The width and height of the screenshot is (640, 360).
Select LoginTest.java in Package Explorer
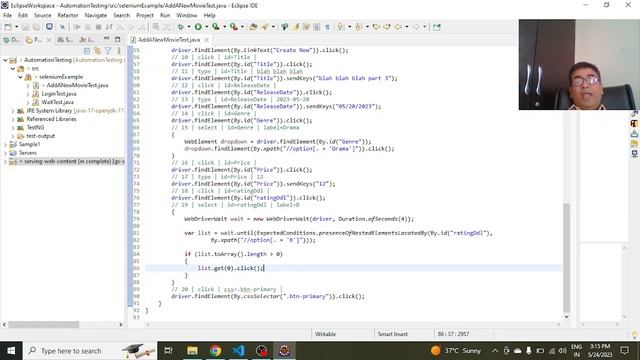59,94
